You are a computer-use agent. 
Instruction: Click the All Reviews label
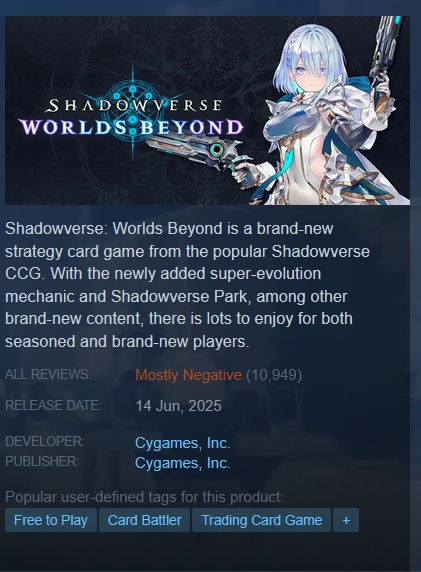tap(48, 374)
